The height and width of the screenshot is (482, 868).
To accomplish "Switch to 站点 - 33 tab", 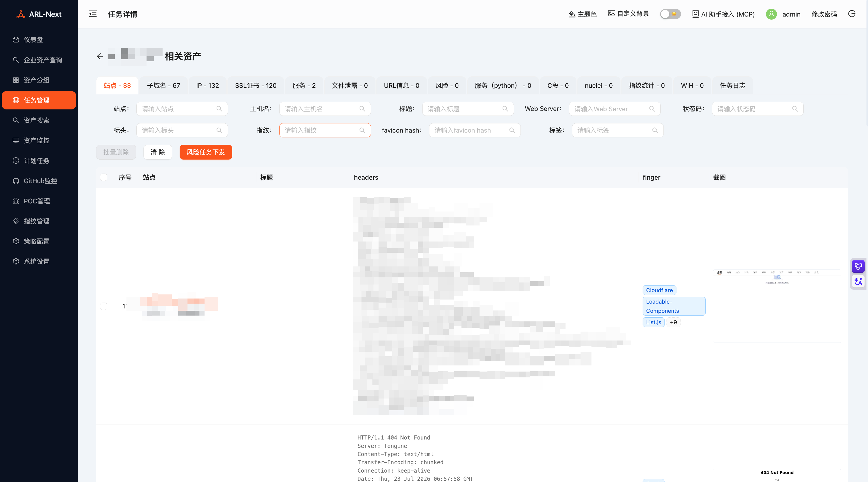I will 117,86.
